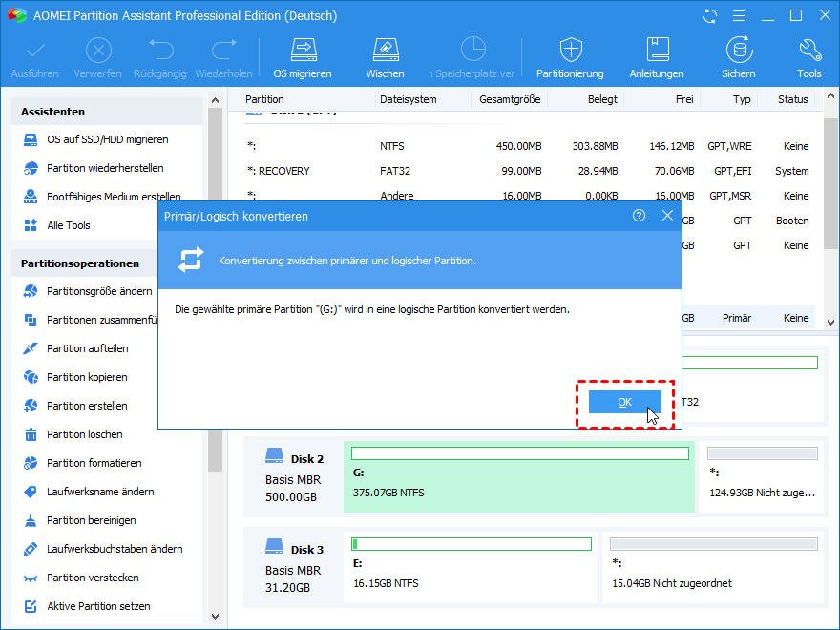Choose Partition aufteilen operation
This screenshot has width=840, height=630.
click(x=87, y=348)
